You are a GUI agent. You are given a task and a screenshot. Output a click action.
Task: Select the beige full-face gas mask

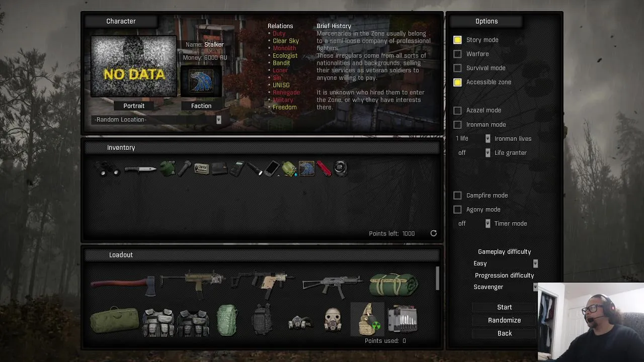point(333,320)
